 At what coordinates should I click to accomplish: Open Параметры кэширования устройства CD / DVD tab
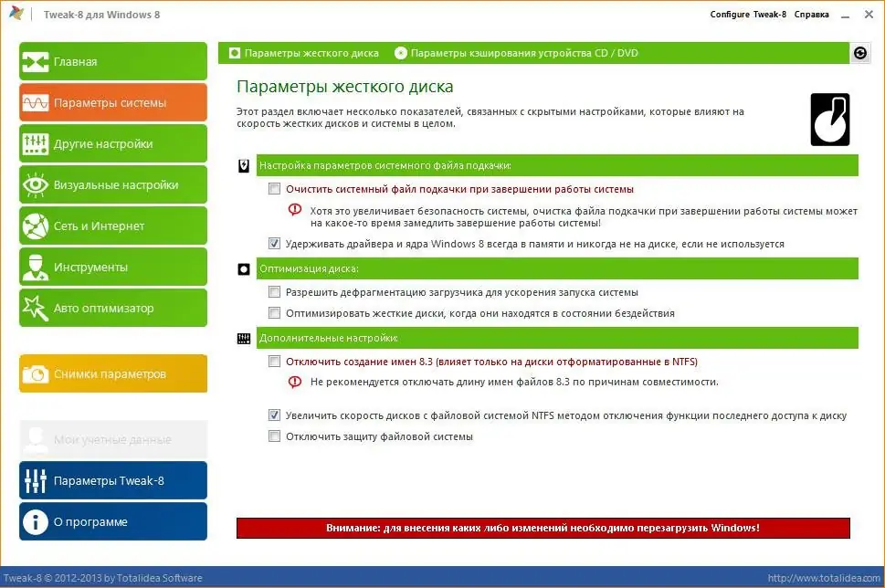516,53
